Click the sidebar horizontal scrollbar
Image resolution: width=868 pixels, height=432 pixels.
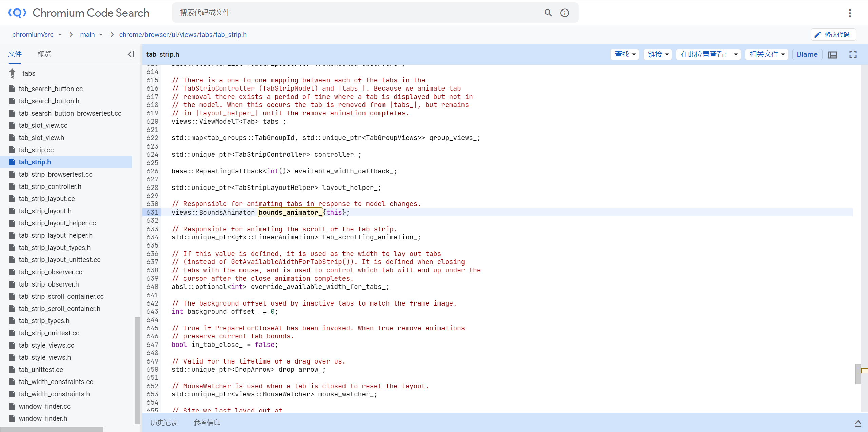coord(52,429)
